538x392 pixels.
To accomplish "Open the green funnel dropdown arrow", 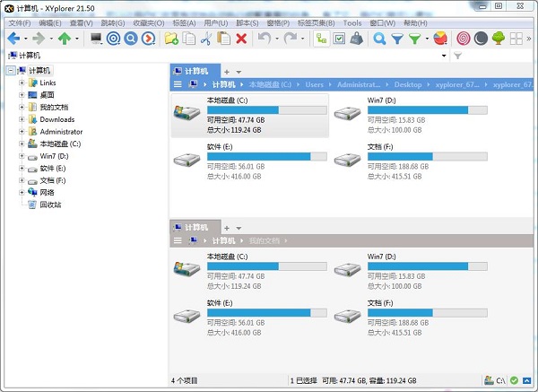I will (427, 39).
